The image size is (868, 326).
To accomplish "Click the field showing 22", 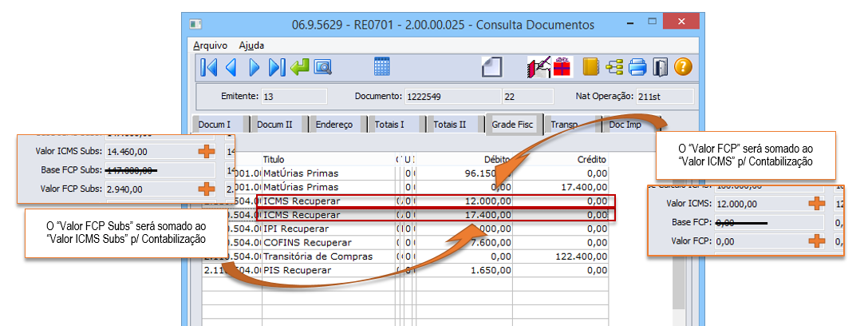I will tap(527, 96).
